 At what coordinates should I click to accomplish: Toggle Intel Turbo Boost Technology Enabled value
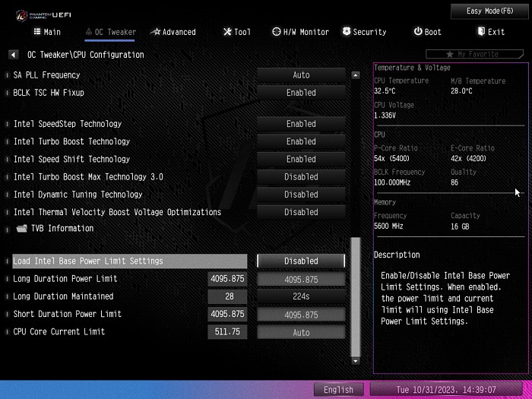(301, 141)
